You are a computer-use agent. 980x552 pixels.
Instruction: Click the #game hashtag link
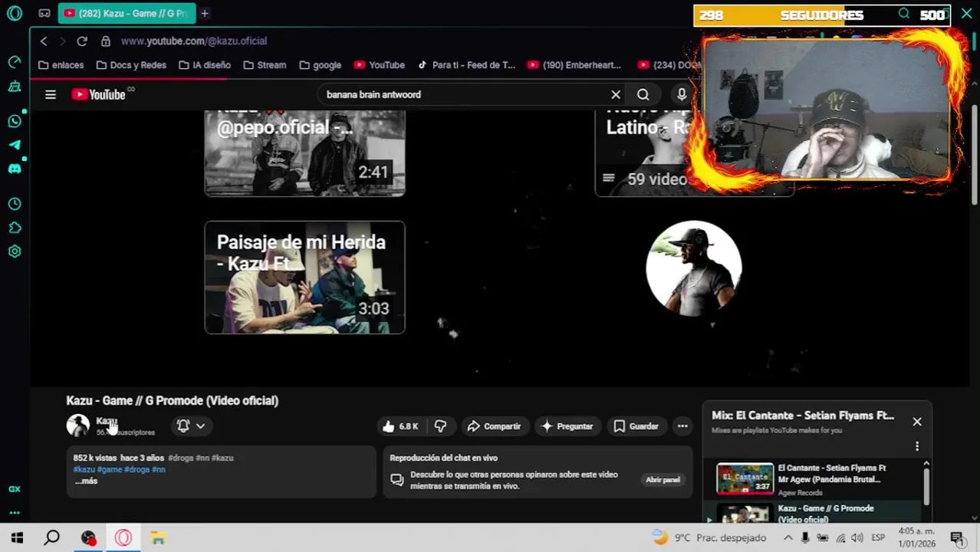tap(109, 469)
